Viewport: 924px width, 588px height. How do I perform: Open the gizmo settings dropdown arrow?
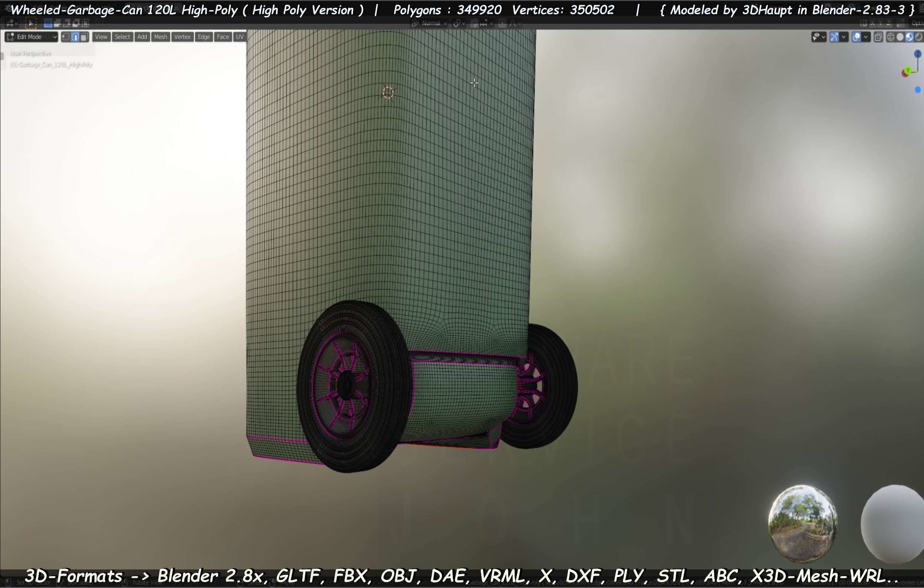(x=843, y=37)
